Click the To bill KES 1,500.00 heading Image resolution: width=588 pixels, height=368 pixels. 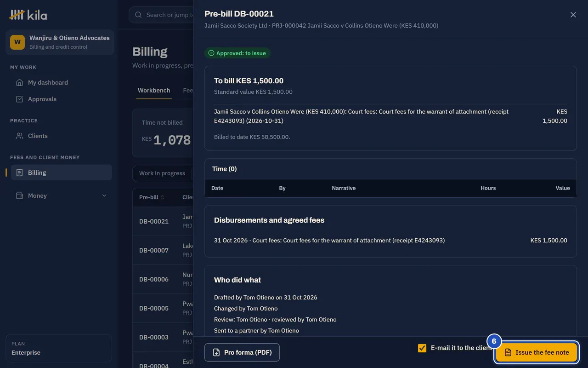(249, 80)
